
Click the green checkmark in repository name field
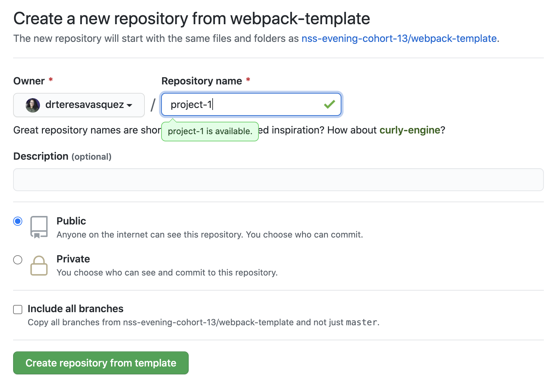[x=330, y=104]
